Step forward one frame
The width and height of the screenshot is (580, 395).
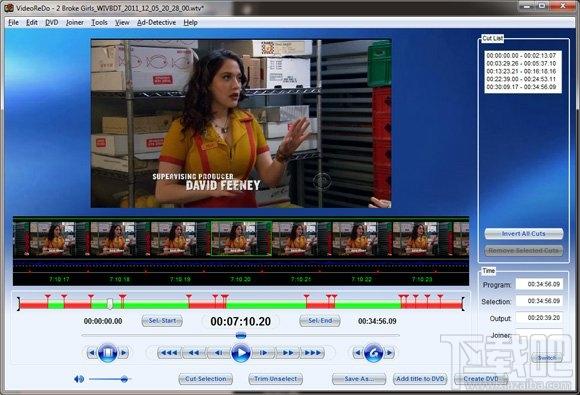tap(263, 353)
